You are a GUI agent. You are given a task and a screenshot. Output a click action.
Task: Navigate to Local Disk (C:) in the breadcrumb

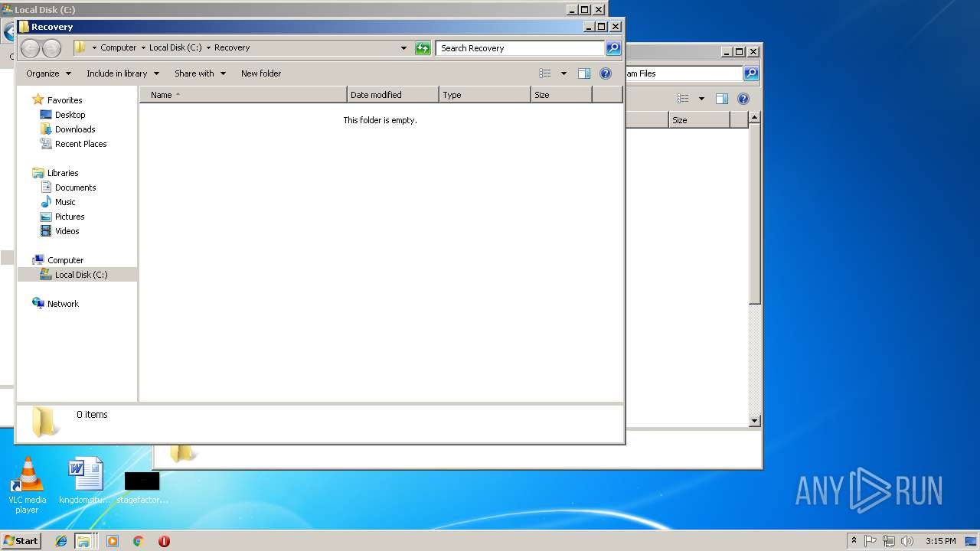(175, 47)
